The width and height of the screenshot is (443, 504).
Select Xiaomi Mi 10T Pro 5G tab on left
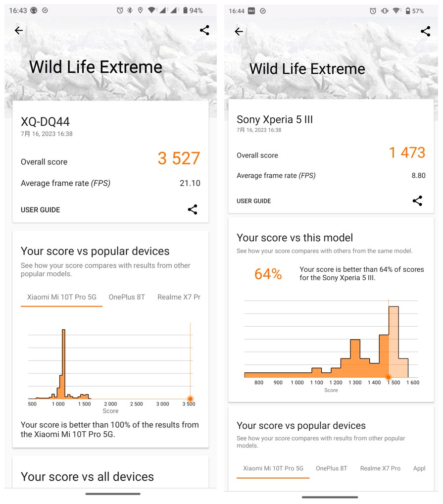click(62, 297)
